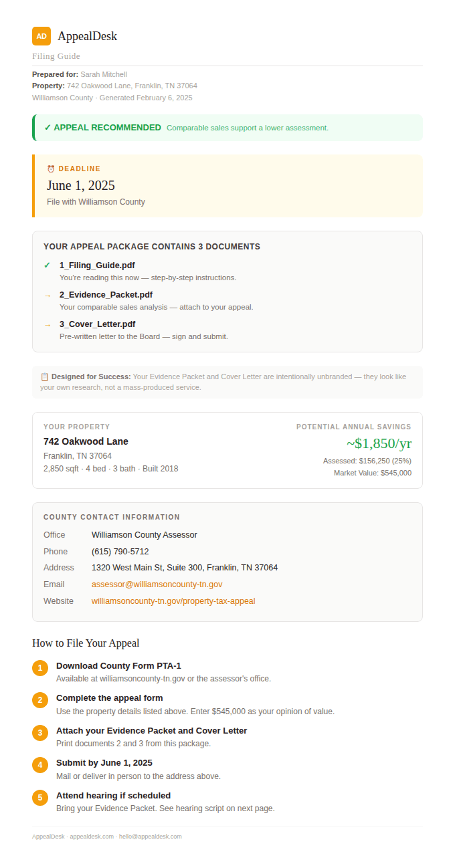The width and height of the screenshot is (455, 868).
Task: Click the county phone number (615) 790-5712
Action: 120,552
